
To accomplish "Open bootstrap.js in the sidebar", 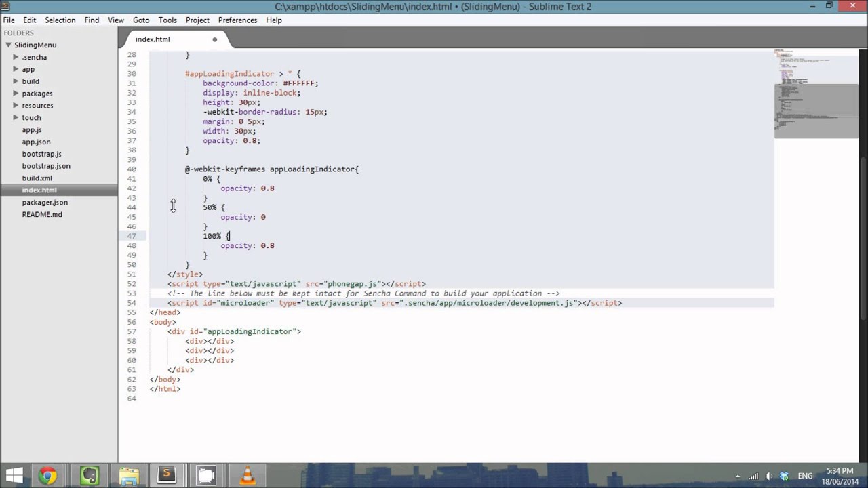I will (41, 154).
